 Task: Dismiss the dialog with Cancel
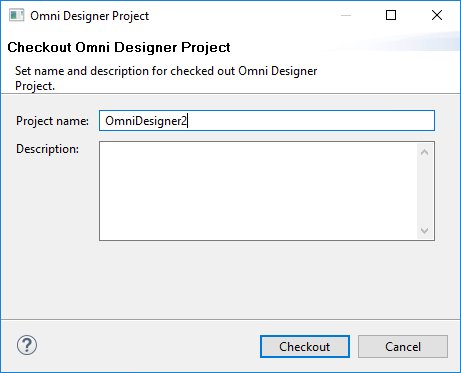pos(403,347)
